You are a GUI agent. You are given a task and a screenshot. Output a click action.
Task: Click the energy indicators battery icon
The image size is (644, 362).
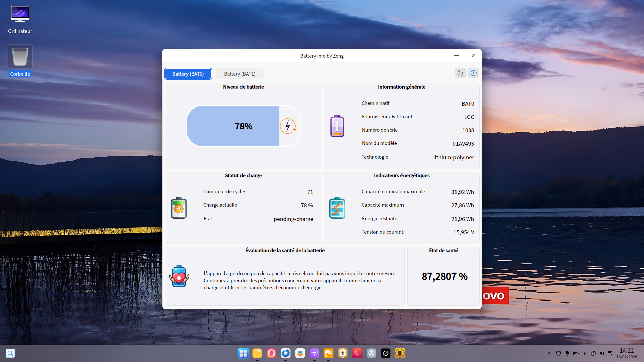[x=337, y=208]
